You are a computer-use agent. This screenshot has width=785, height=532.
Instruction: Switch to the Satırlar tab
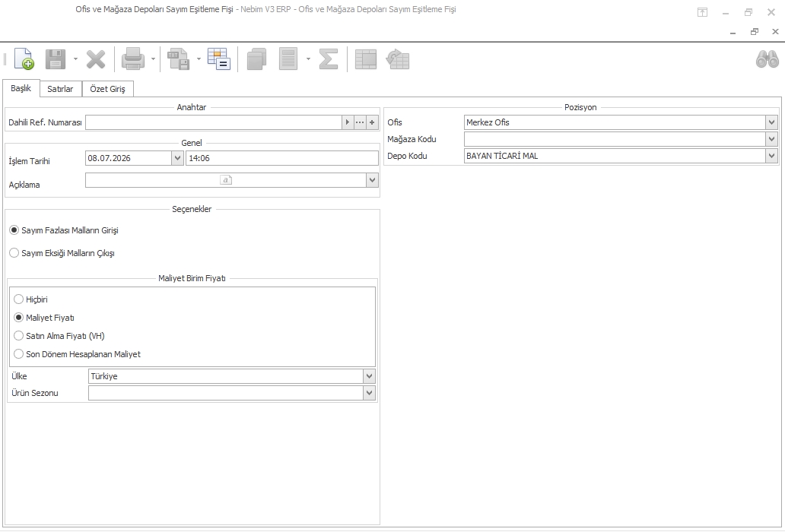[60, 89]
